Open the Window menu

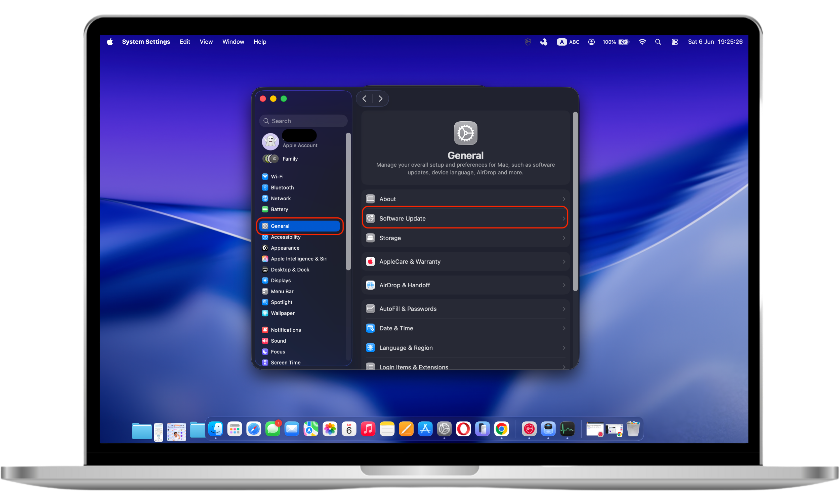[x=233, y=42]
